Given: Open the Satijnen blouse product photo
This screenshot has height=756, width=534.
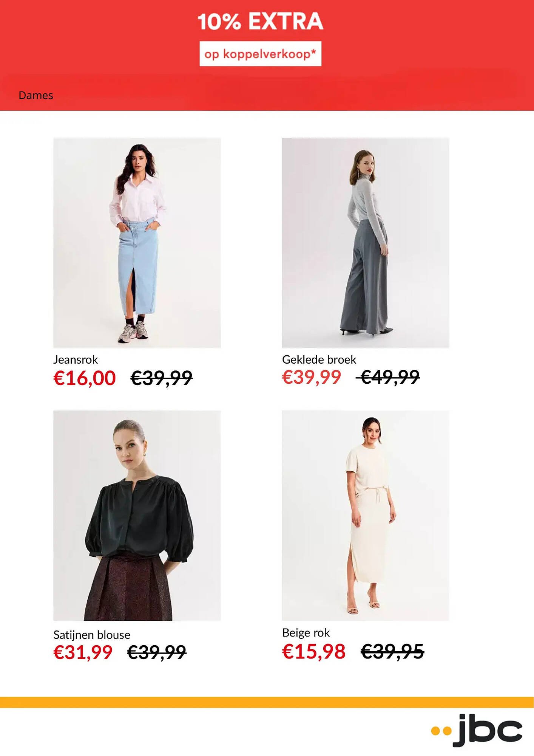Looking at the screenshot, I should [x=137, y=515].
